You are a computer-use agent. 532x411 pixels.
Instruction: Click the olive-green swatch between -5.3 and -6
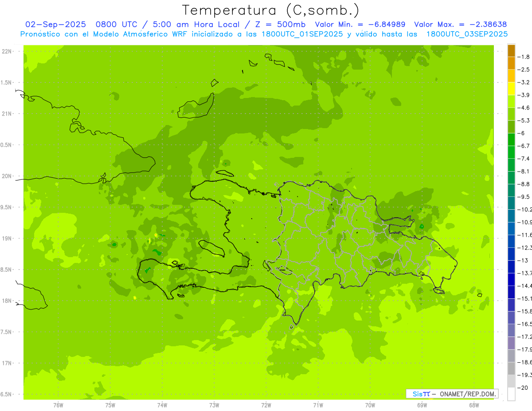pyautogui.click(x=511, y=127)
